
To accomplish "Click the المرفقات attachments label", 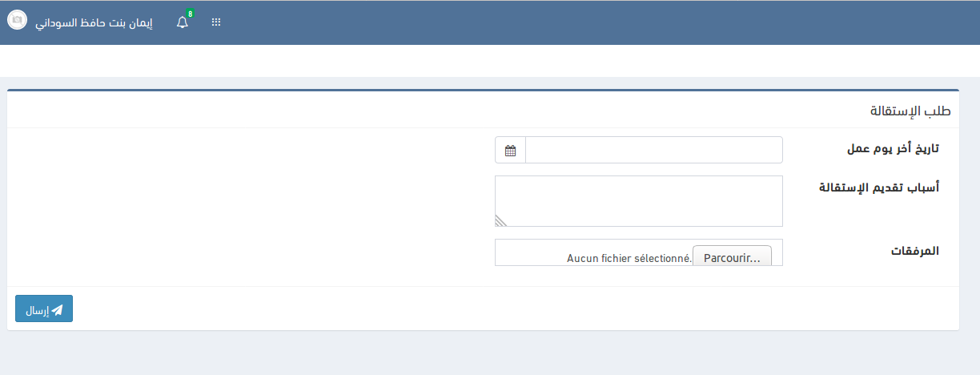I will click(x=914, y=251).
